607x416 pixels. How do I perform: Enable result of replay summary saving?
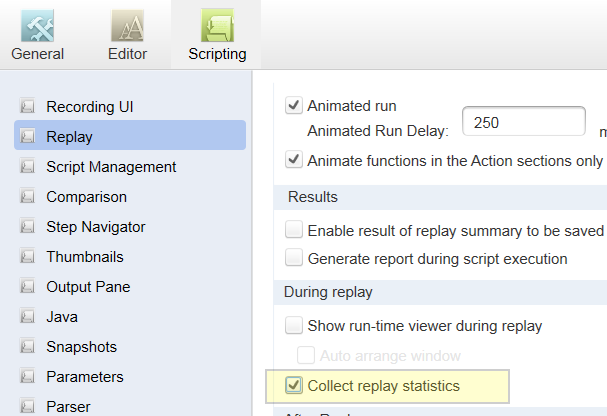294,229
